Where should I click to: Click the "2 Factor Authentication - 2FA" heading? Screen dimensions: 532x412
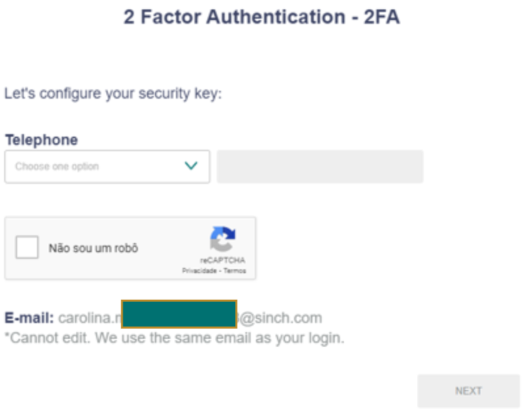click(261, 17)
